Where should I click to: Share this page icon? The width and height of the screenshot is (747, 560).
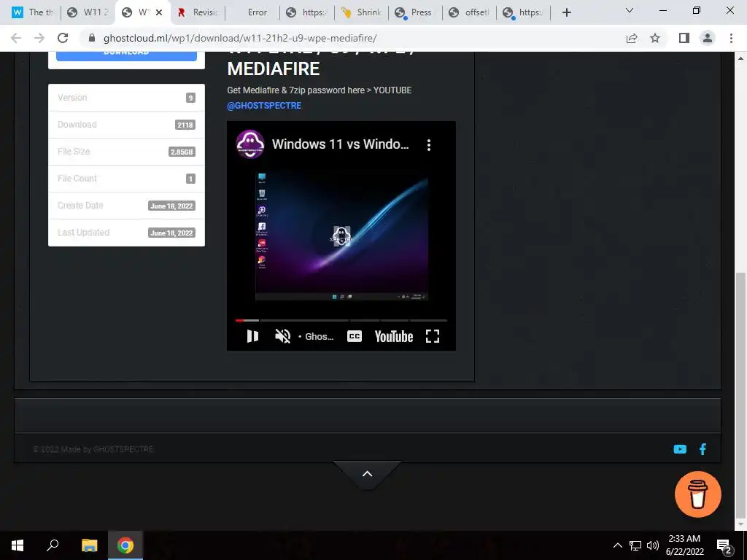(632, 38)
